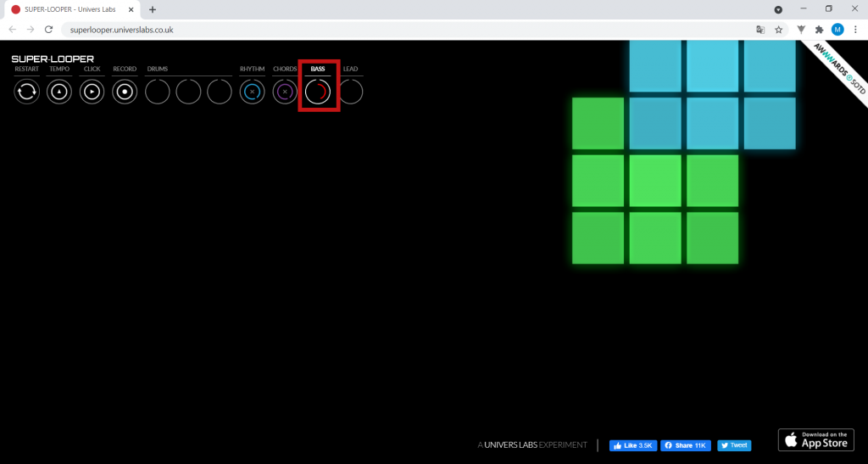Toggle the Click track play button
The height and width of the screenshot is (464, 868).
point(92,92)
